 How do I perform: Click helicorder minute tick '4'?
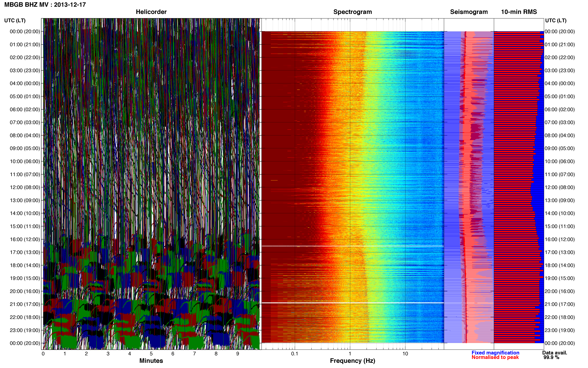click(x=130, y=354)
